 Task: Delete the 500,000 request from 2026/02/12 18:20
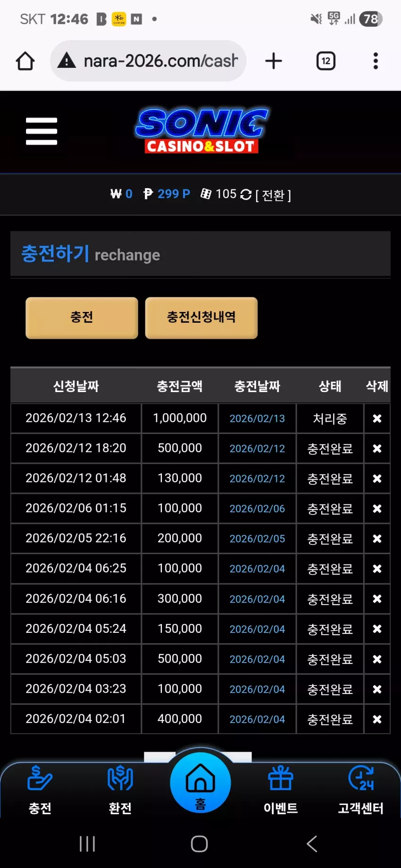(377, 449)
